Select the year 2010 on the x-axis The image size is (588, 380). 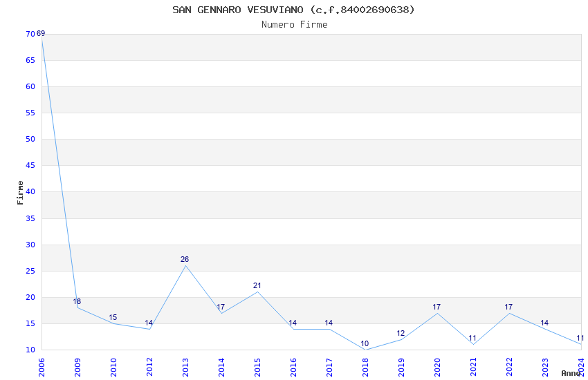113,367
